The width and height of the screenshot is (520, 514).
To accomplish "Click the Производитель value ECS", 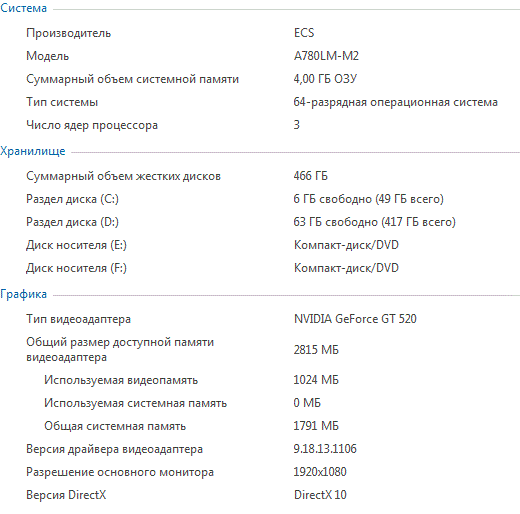I will point(304,33).
